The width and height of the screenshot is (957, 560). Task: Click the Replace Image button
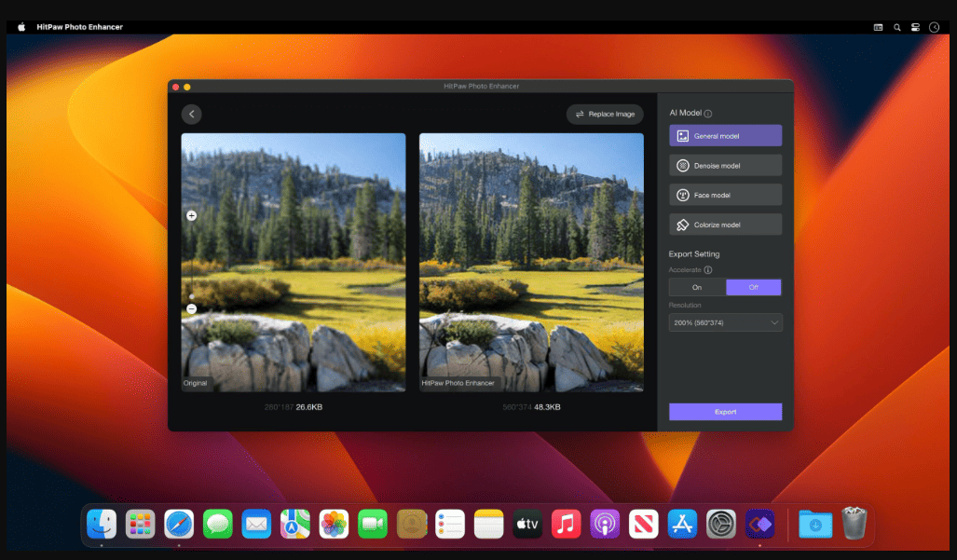605,114
